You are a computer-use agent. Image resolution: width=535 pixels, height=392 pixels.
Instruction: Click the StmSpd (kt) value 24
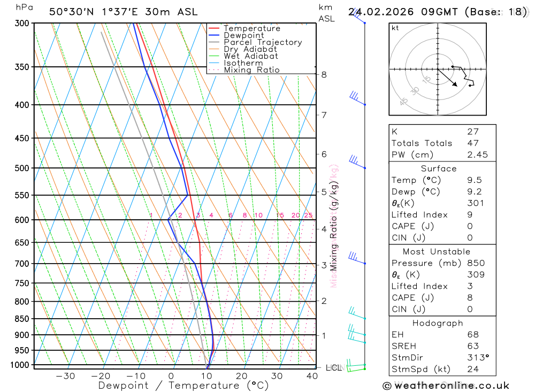point(473,369)
